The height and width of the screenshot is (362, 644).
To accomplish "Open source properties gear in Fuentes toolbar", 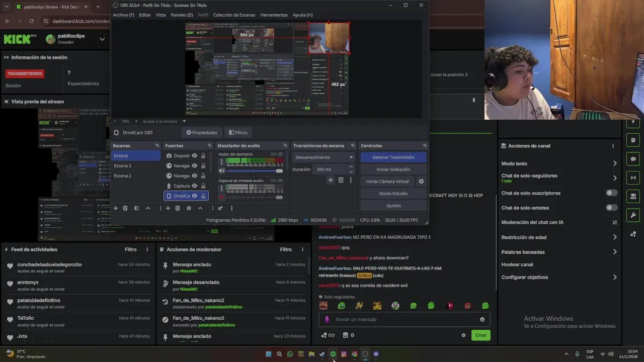I will pos(189,208).
